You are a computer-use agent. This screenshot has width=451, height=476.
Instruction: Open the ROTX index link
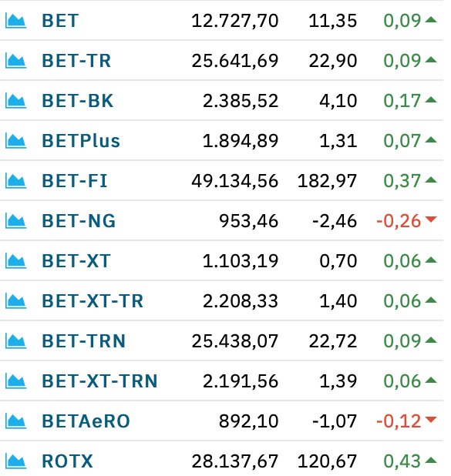pyautogui.click(x=67, y=461)
